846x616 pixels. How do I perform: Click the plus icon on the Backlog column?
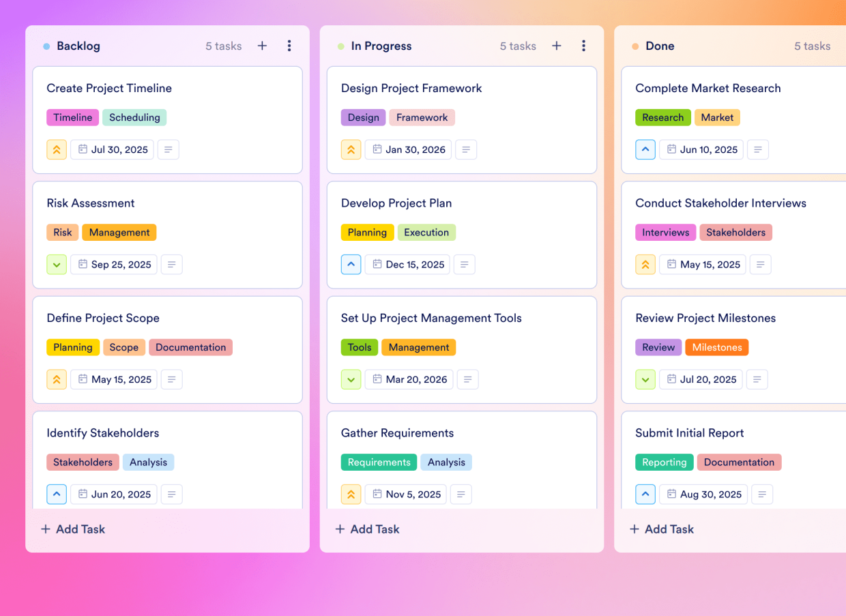[x=262, y=46]
